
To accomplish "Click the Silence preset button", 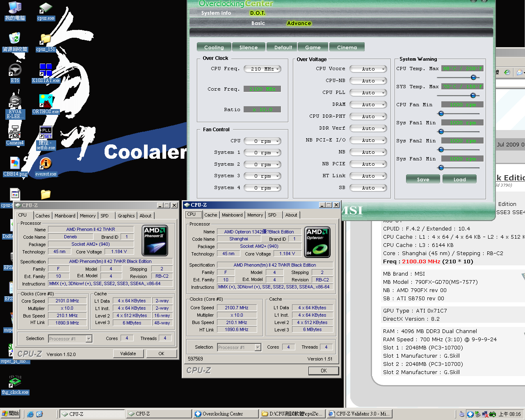I will [x=249, y=47].
